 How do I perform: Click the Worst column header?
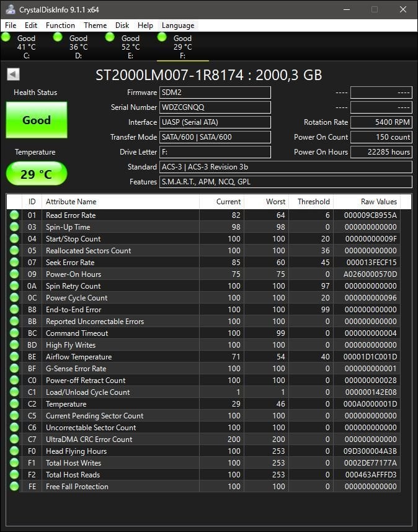tap(266, 202)
